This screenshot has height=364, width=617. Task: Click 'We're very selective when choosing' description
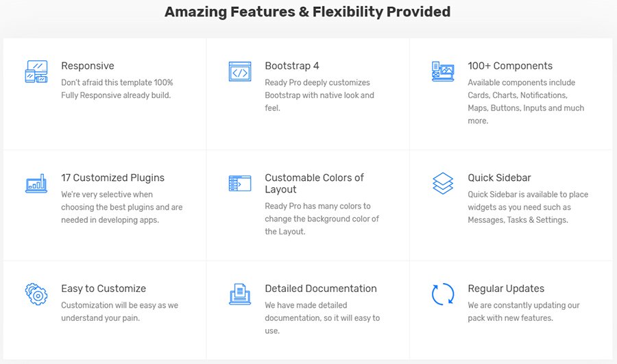point(121,207)
